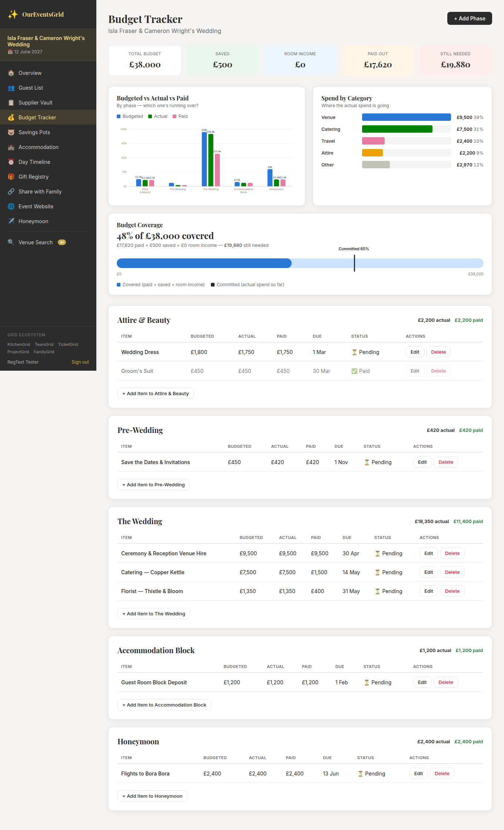504x830 pixels.
Task: Go to Guest List
Action: coord(48,88)
